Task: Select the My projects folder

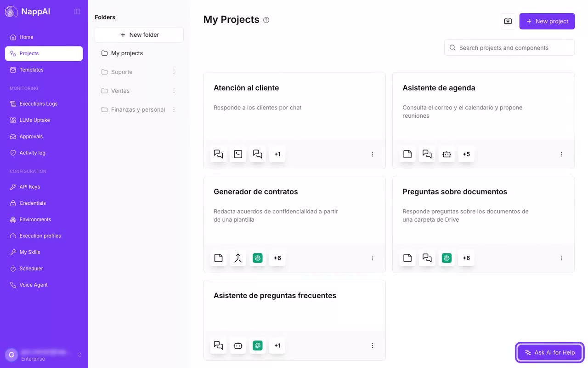Action: click(139, 53)
